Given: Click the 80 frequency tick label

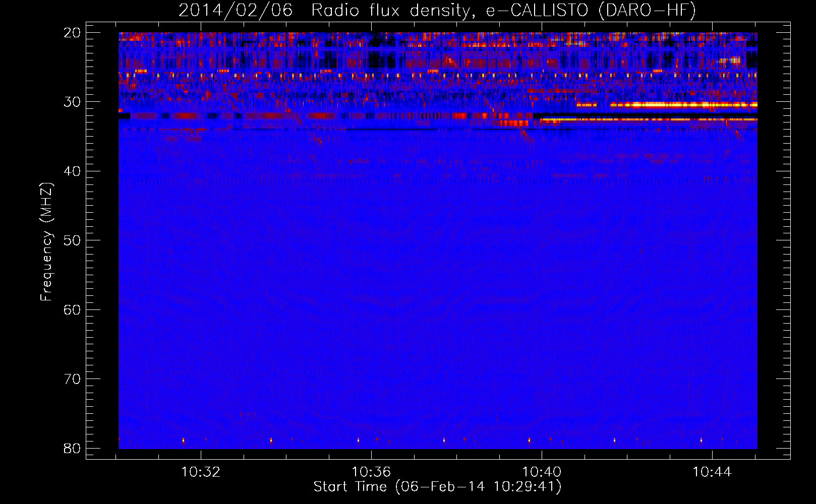Looking at the screenshot, I should 72,448.
